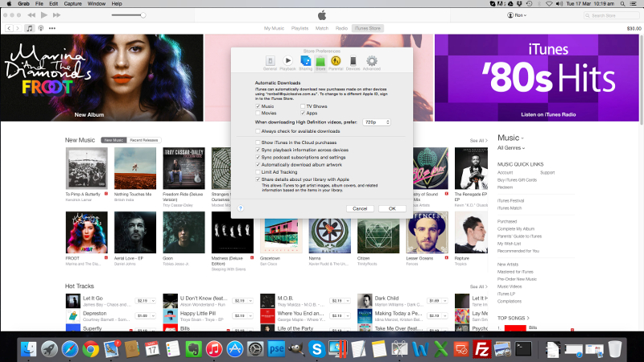Click the Search Store field
Image resolution: width=644 pixels, height=362 pixels.
(612, 15)
